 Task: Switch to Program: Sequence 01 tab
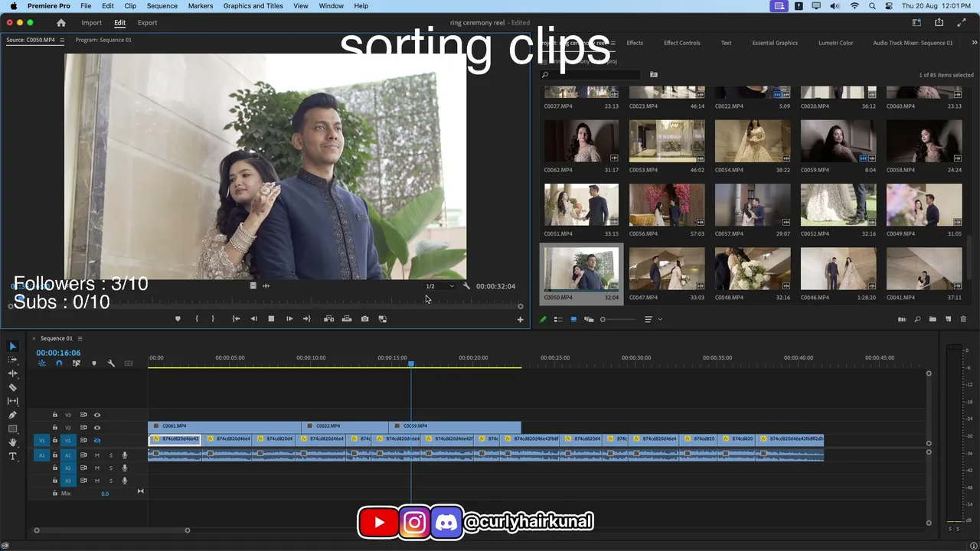click(x=103, y=40)
